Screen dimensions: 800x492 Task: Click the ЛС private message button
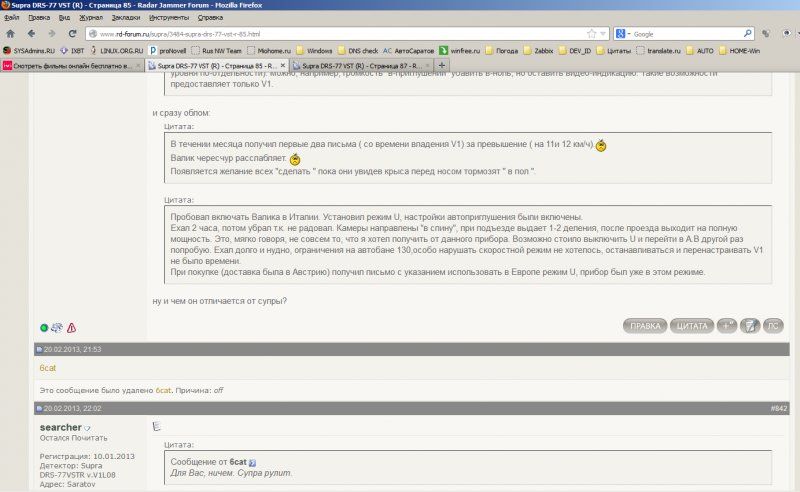pyautogui.click(x=773, y=326)
